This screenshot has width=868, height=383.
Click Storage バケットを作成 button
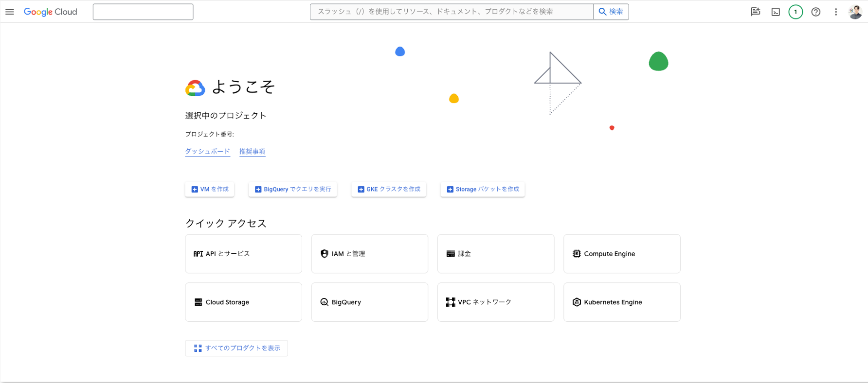tap(482, 189)
